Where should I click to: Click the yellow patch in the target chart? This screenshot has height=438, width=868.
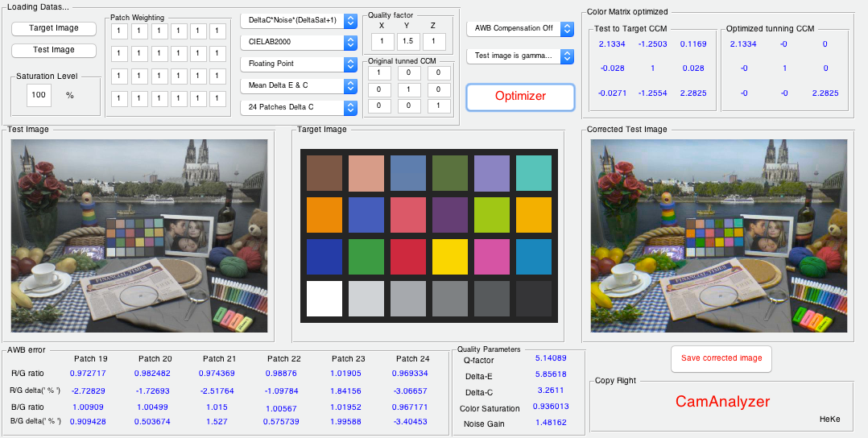point(449,257)
